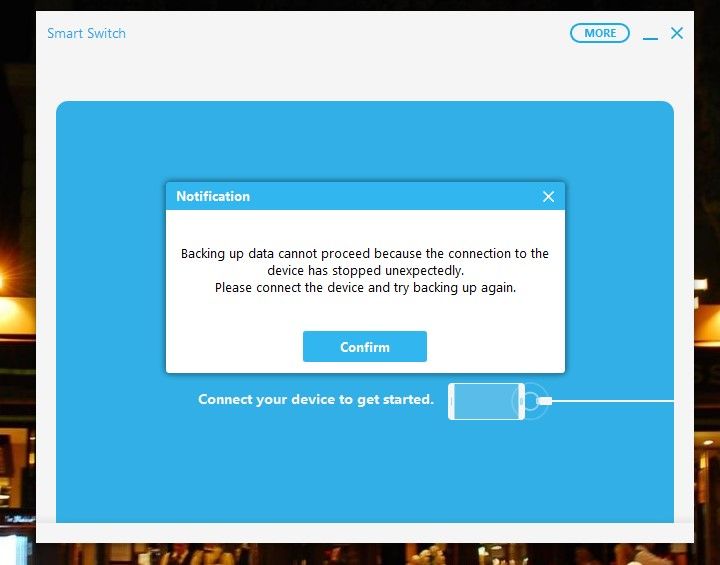This screenshot has height=565, width=720.
Task: Click the gray strip at the window's bottom
Action: click(364, 532)
